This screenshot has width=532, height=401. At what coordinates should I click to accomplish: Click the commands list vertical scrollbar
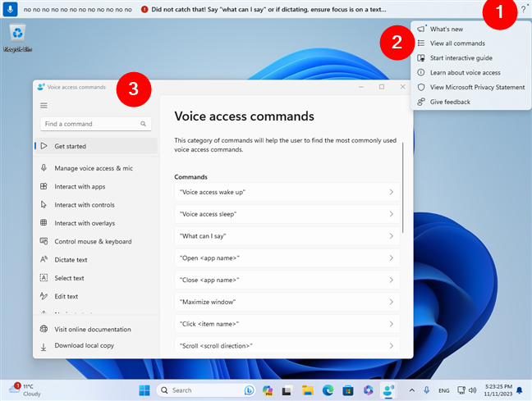(x=403, y=188)
